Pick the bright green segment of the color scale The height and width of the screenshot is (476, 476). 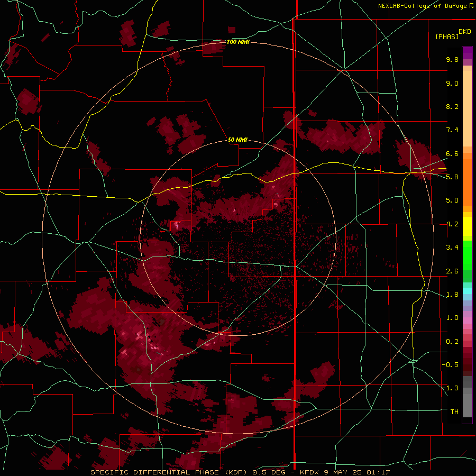467,255
